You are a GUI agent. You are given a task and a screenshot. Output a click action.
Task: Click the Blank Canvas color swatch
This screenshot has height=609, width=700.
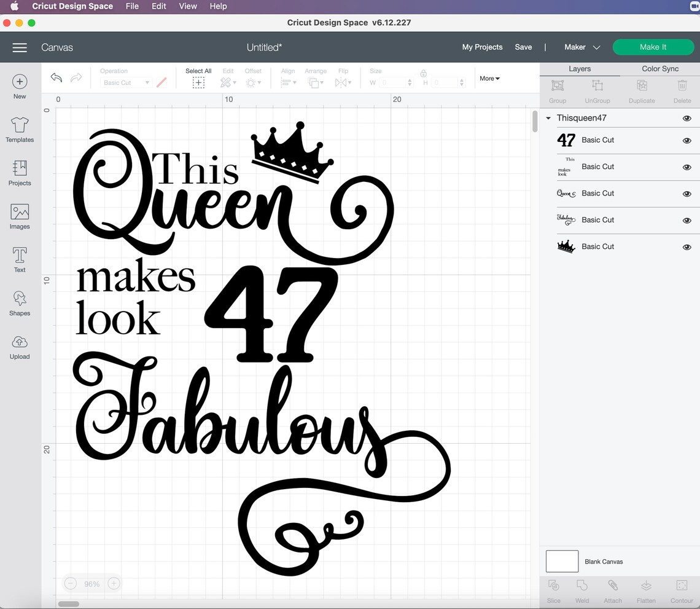561,561
